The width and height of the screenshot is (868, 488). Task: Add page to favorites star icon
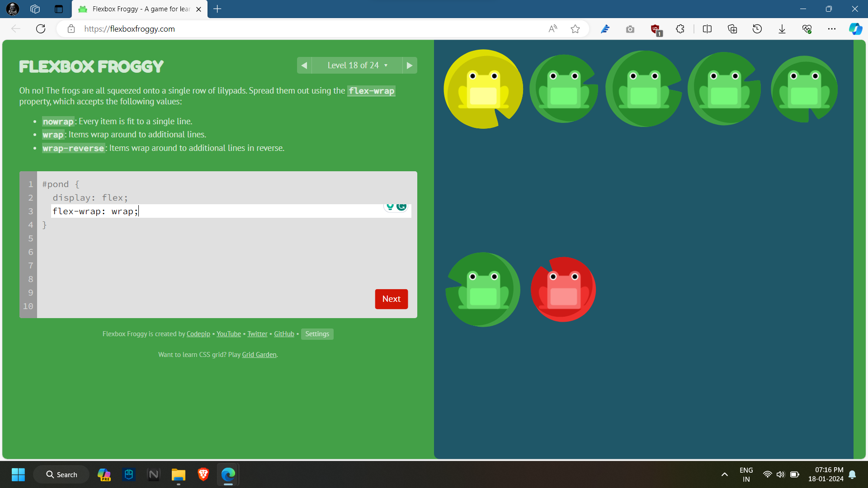pyautogui.click(x=575, y=29)
